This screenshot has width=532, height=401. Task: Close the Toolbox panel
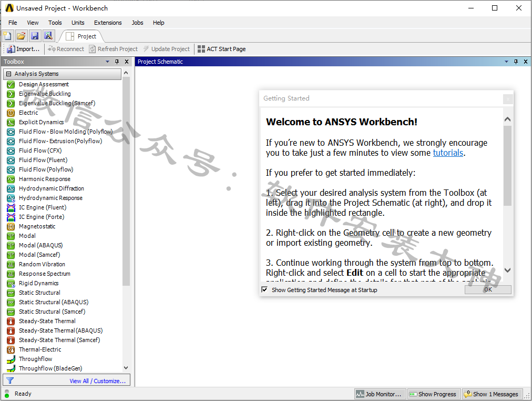pyautogui.click(x=127, y=62)
